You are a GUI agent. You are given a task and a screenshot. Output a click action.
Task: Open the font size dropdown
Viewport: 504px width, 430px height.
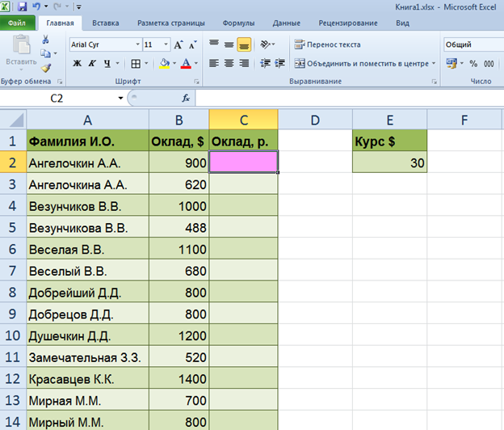(x=166, y=44)
